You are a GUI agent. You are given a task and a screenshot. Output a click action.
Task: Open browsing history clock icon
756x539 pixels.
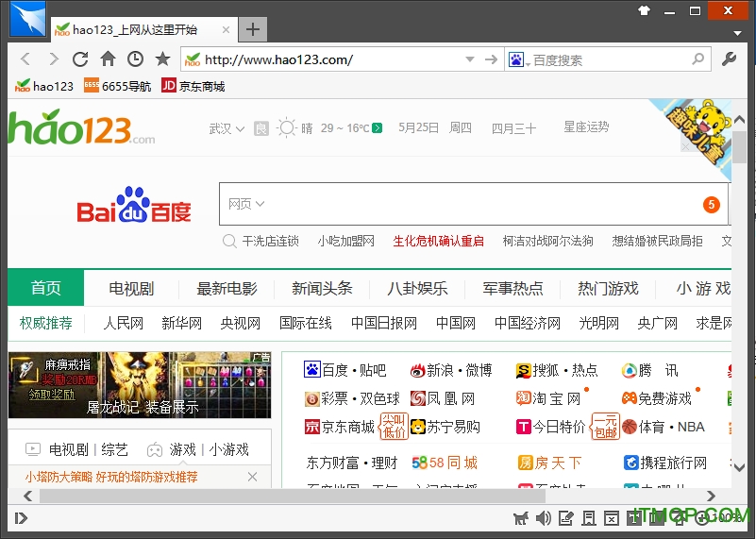coord(136,59)
